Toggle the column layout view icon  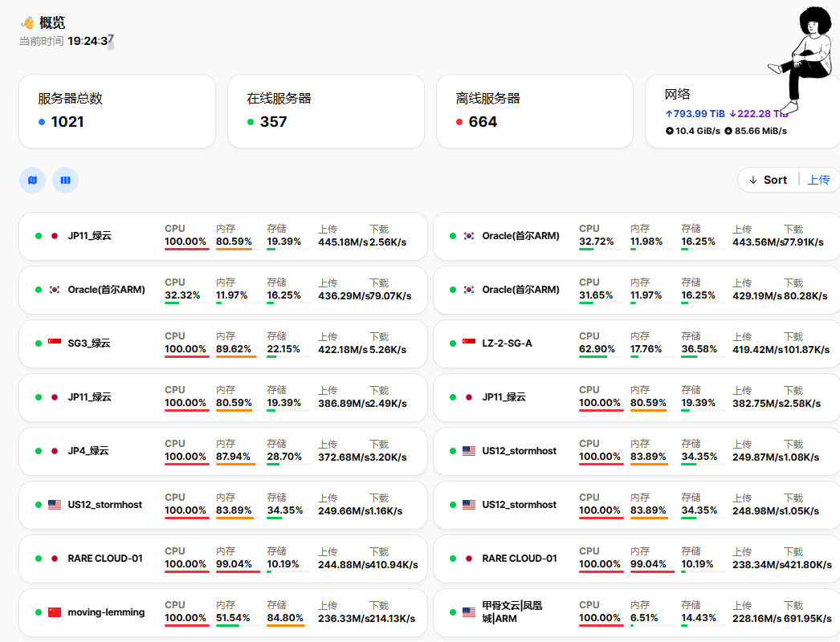pos(65,181)
